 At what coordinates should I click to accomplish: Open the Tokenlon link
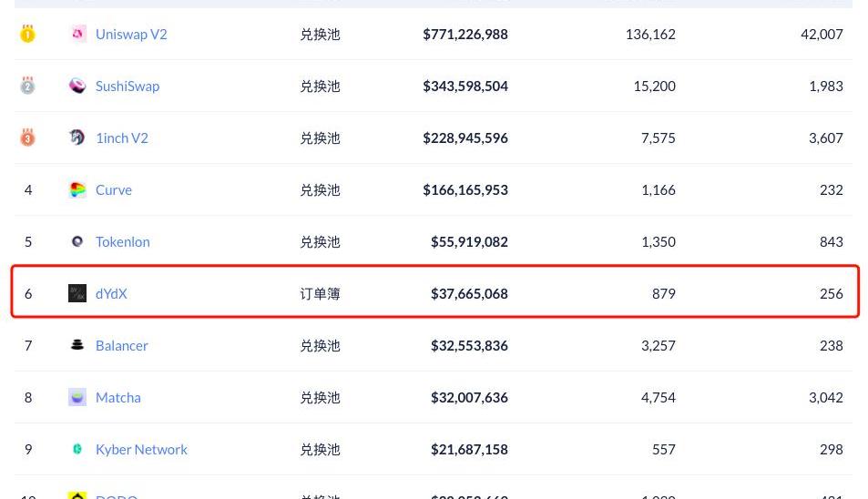pyautogui.click(x=122, y=241)
